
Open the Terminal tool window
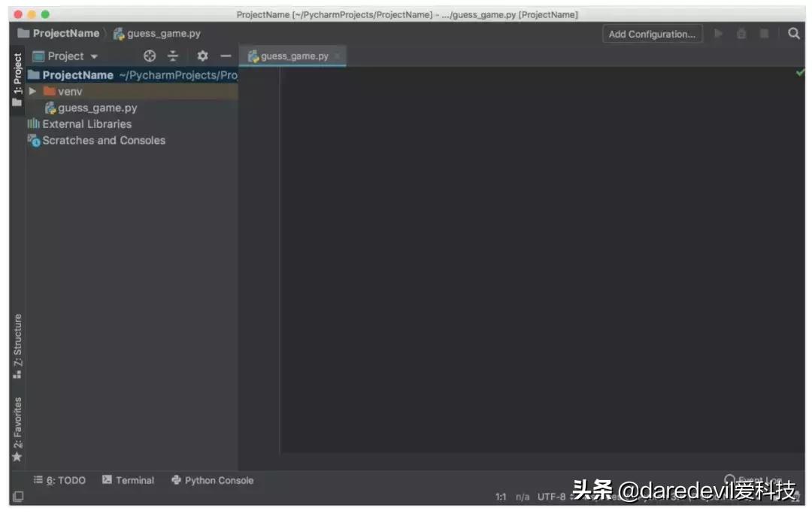[128, 480]
